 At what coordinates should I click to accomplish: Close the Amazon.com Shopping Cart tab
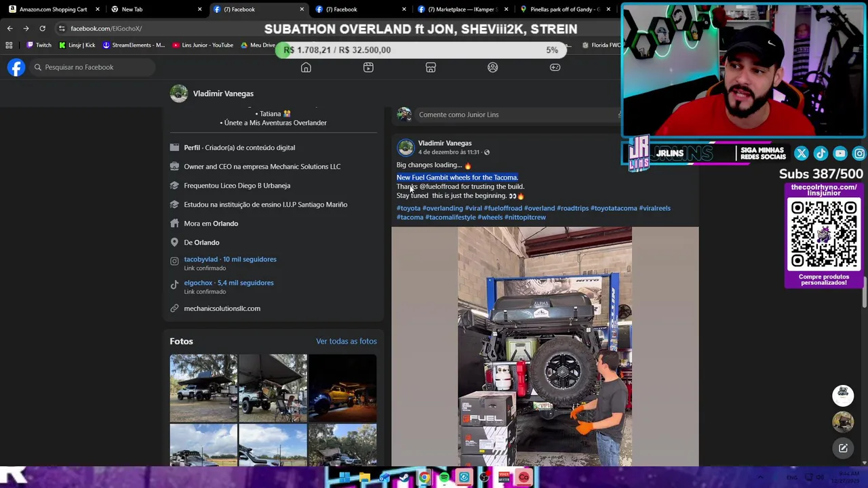(98, 9)
